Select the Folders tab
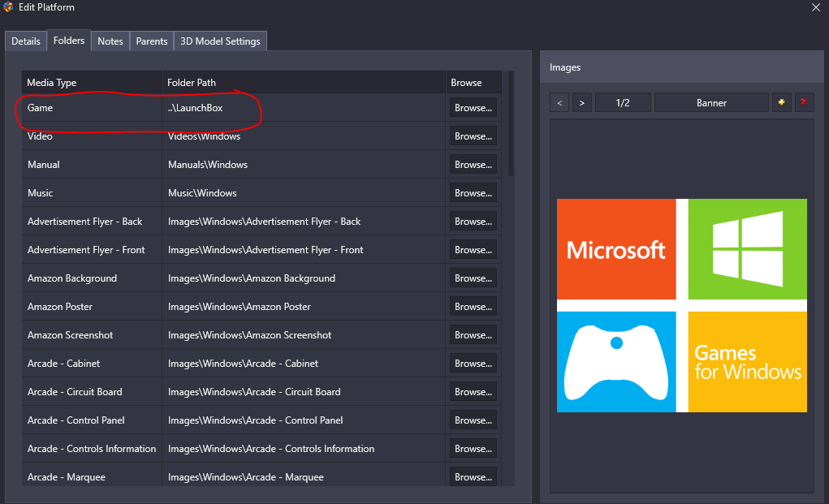829x504 pixels. pyautogui.click(x=69, y=41)
